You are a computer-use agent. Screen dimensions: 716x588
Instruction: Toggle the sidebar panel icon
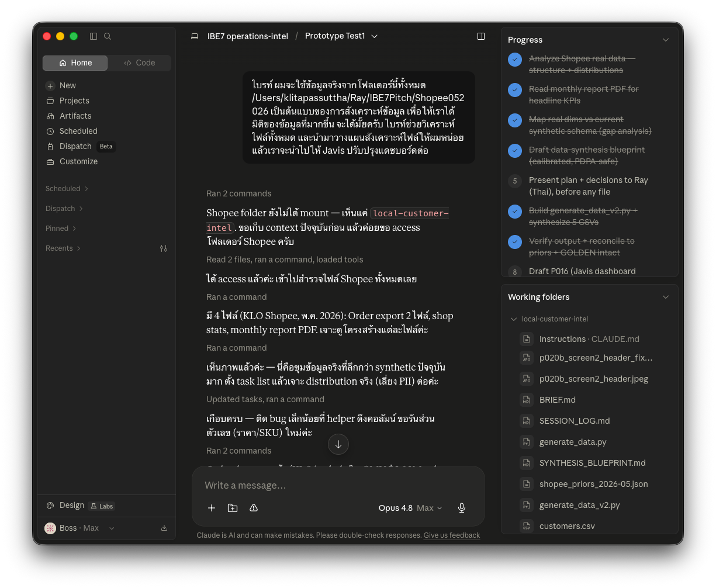tap(94, 36)
